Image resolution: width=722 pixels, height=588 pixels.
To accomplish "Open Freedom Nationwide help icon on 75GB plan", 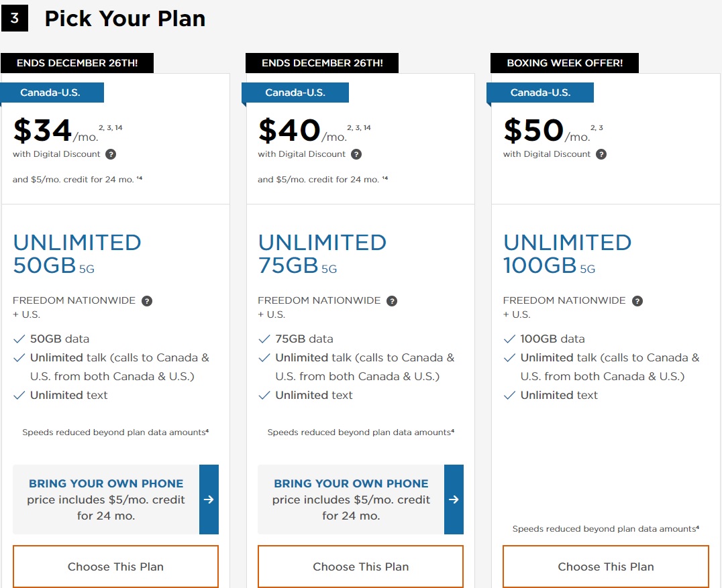I will tap(392, 301).
